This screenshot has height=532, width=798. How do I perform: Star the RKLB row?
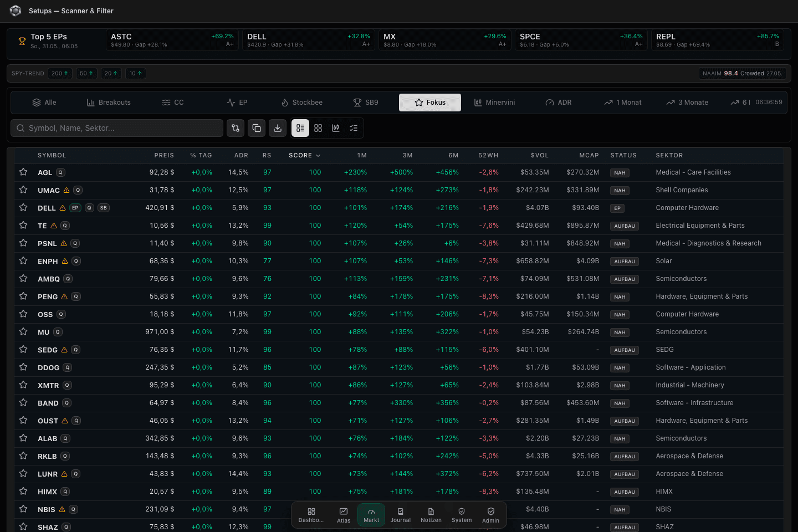click(23, 456)
